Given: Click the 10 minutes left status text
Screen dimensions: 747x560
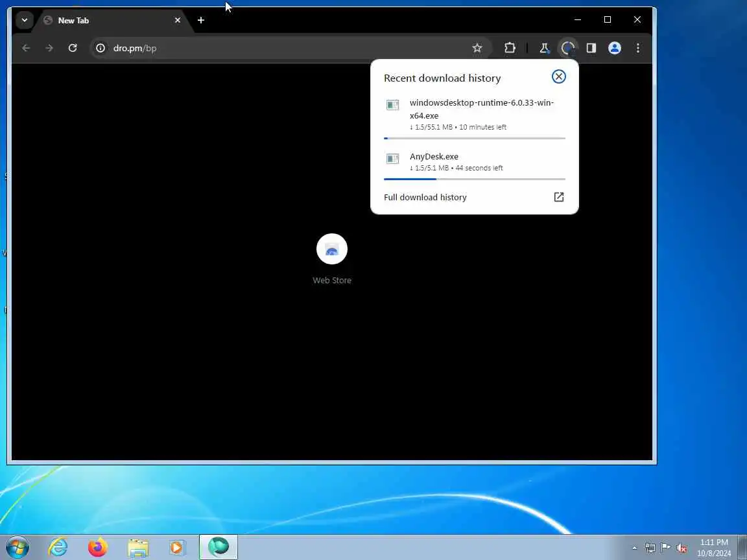Looking at the screenshot, I should [482, 127].
